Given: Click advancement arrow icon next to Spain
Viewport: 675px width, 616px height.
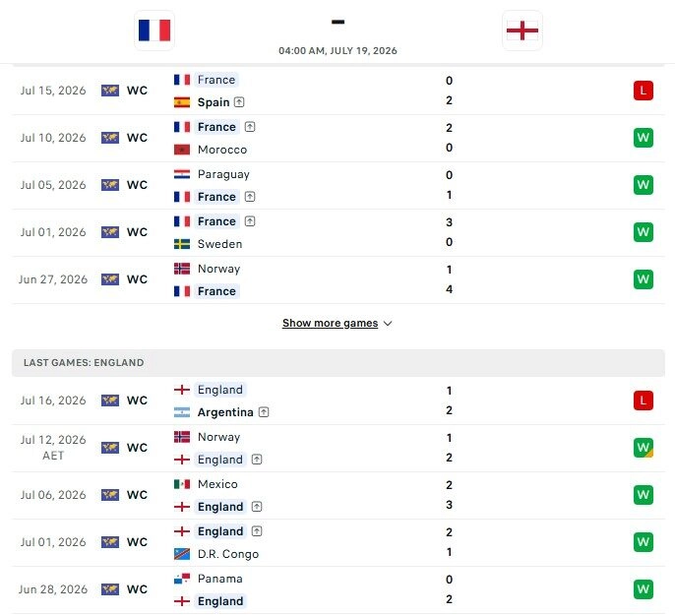Looking at the screenshot, I should (x=239, y=102).
